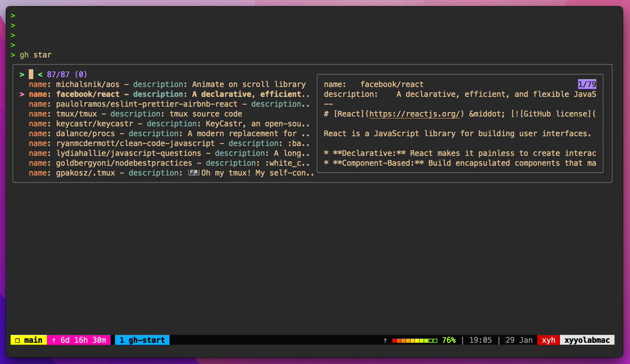Screen dimensions: 630x364
Task: Click the up arrow icon in uptime segment
Action: [x=54, y=341]
